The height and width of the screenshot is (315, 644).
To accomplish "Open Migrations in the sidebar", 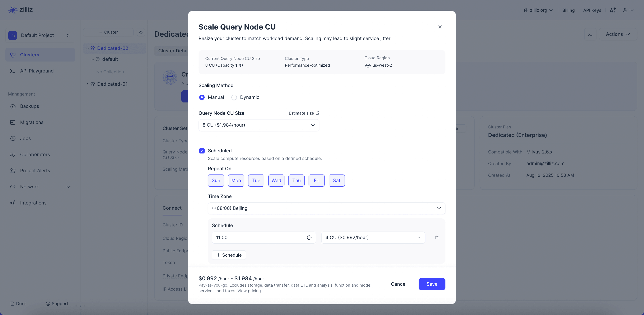I will [40, 122].
